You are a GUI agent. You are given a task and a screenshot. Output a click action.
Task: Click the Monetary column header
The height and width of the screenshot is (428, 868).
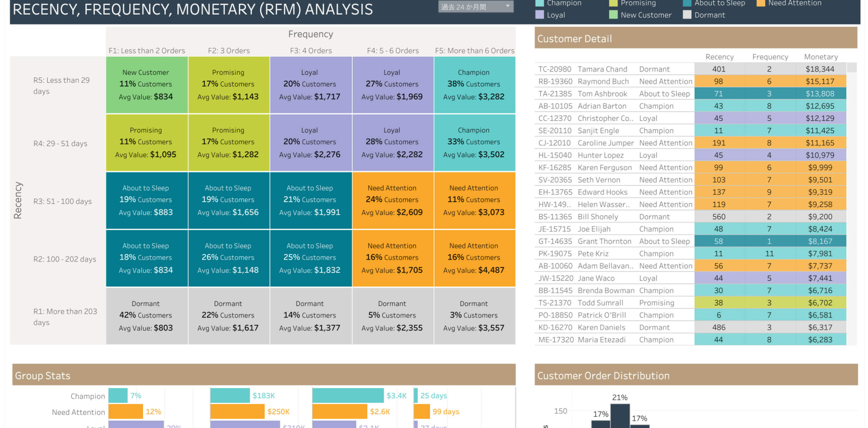point(821,57)
